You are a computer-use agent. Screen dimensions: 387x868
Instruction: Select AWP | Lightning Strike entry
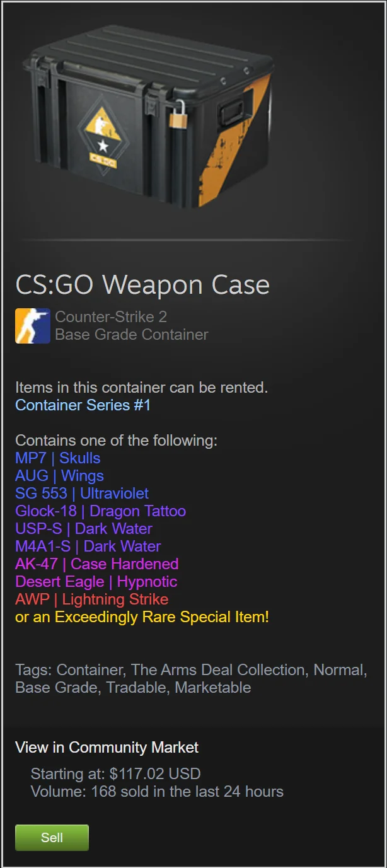[x=92, y=599]
